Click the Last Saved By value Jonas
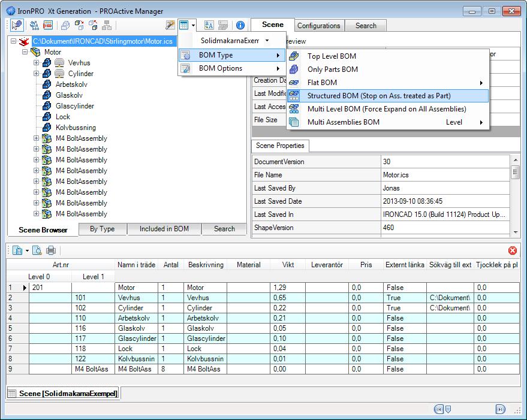527x420 pixels. [x=445, y=188]
